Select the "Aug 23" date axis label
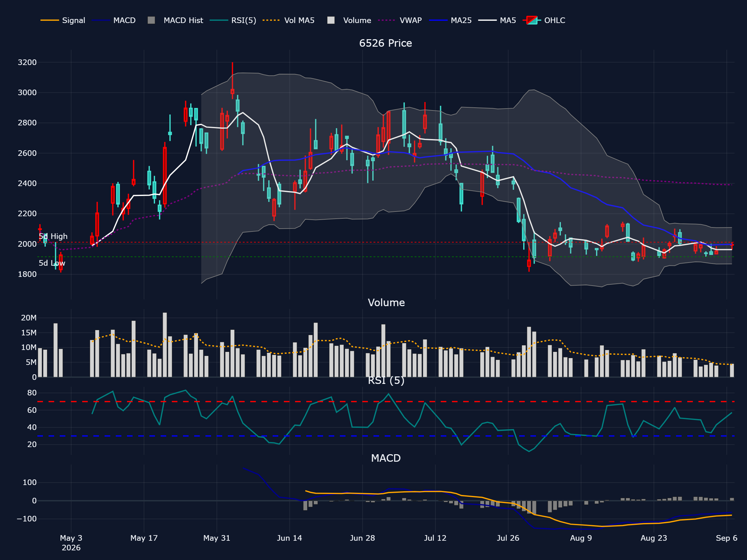 (654, 538)
